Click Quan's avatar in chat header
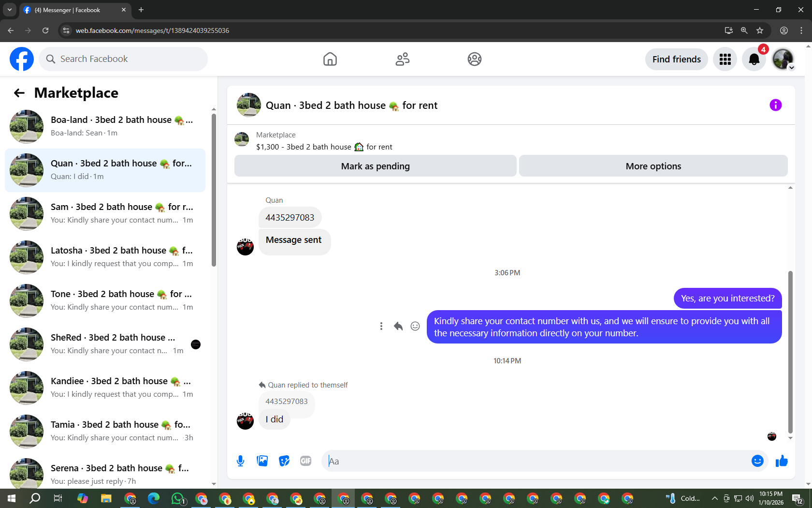Screen dimensions: 812x508 tap(249, 105)
